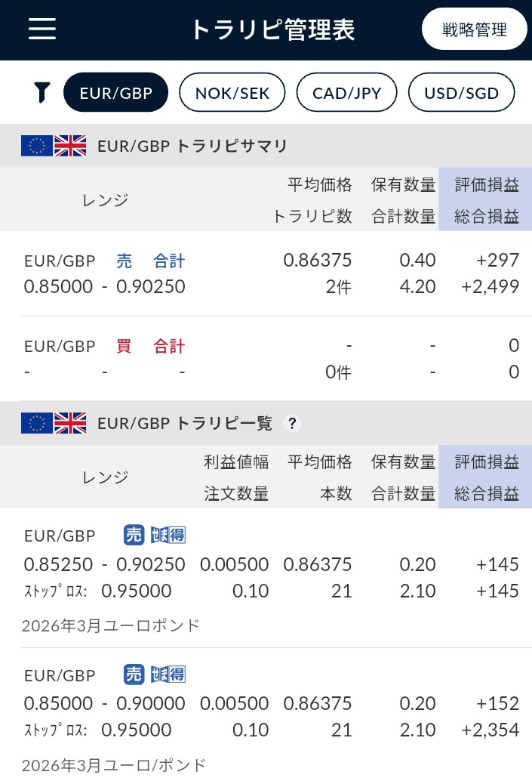Open the 0.85250 - 0.90250 トラリピ entry
This screenshot has width=532, height=781.
point(272,579)
